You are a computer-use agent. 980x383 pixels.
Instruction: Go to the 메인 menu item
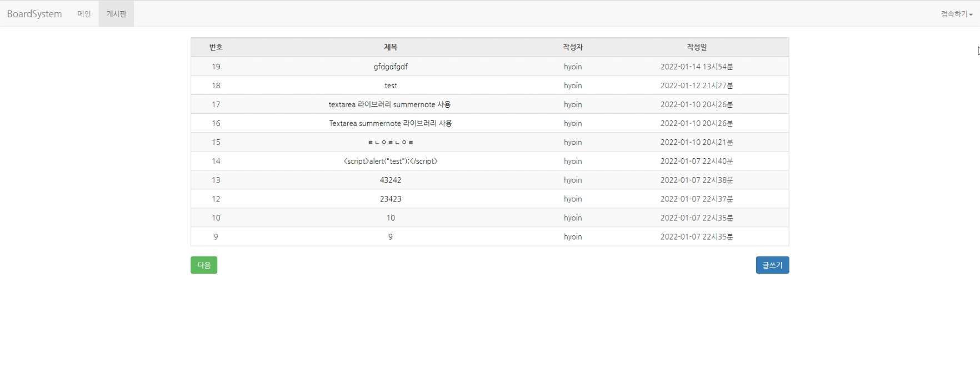[84, 14]
